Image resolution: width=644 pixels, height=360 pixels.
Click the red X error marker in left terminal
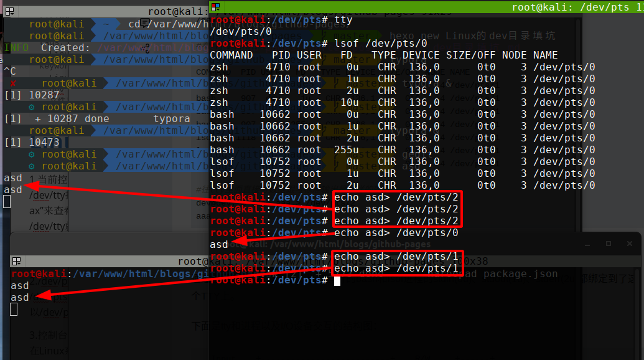(13, 83)
